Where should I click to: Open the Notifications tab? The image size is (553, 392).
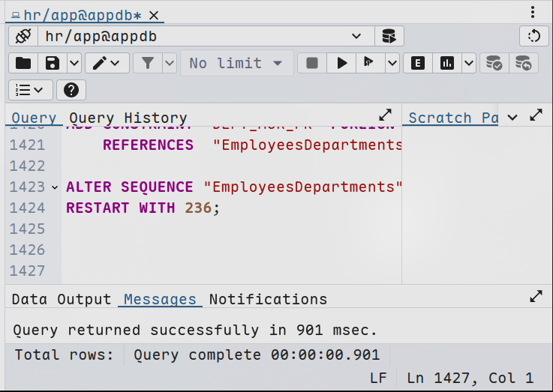tap(268, 299)
